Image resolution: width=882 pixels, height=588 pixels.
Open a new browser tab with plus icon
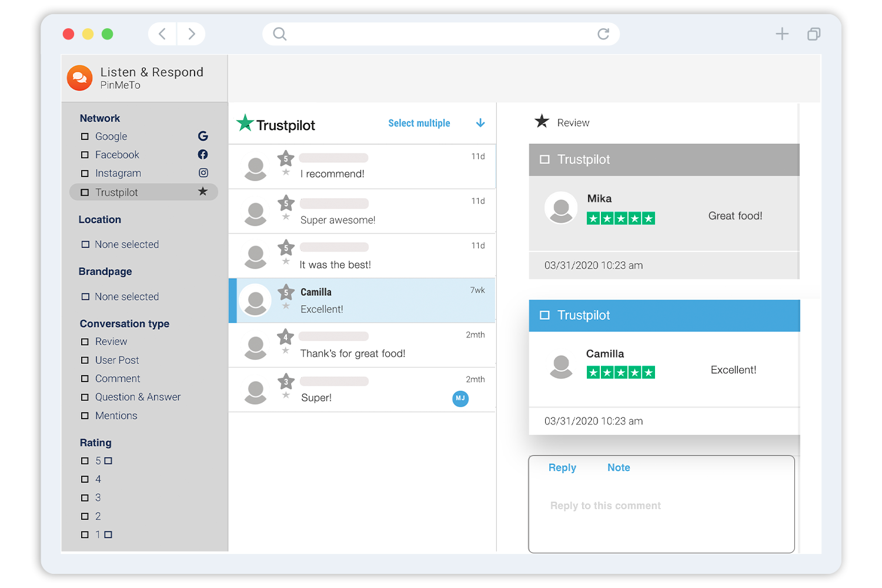coord(782,34)
